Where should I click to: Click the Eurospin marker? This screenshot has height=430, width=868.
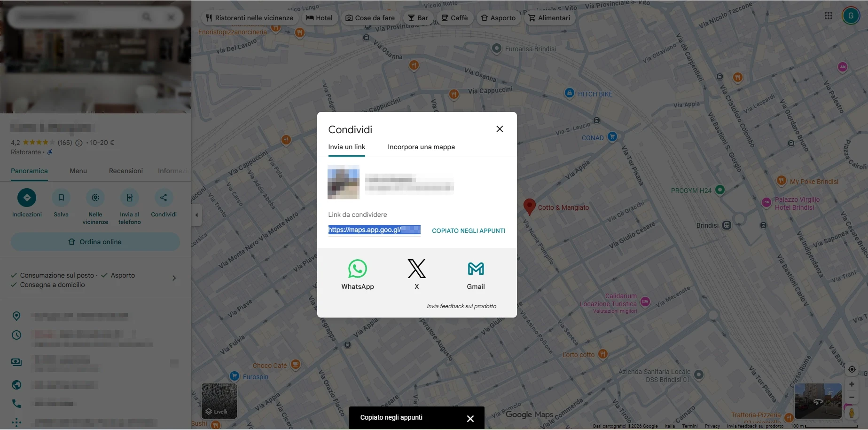pos(234,376)
